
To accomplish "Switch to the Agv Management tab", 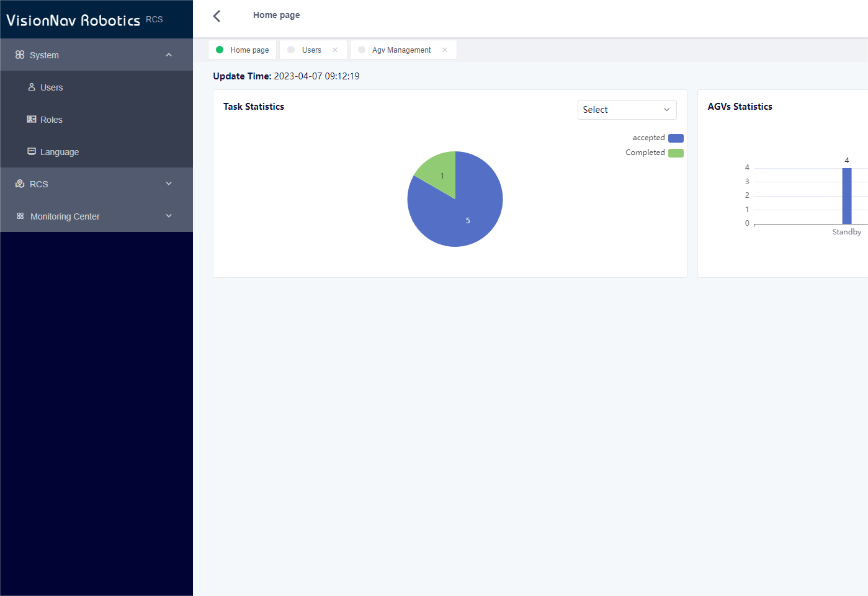I will click(401, 50).
